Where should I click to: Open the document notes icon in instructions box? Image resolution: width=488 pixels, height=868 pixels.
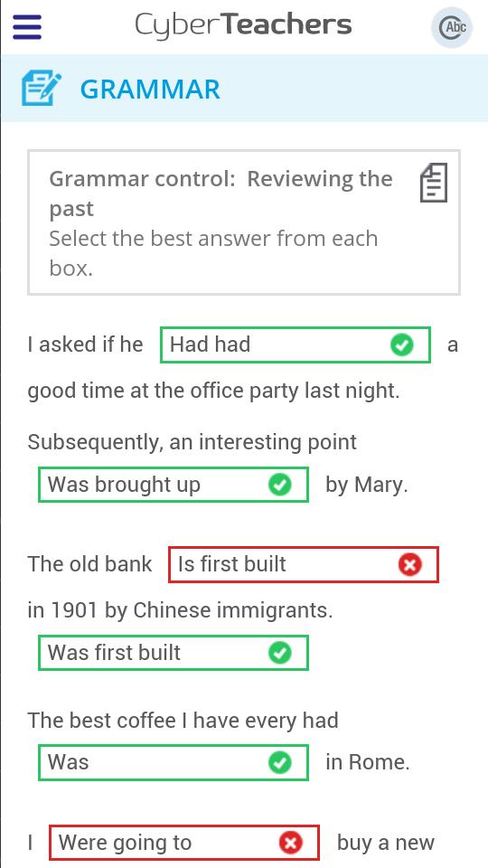(x=434, y=182)
